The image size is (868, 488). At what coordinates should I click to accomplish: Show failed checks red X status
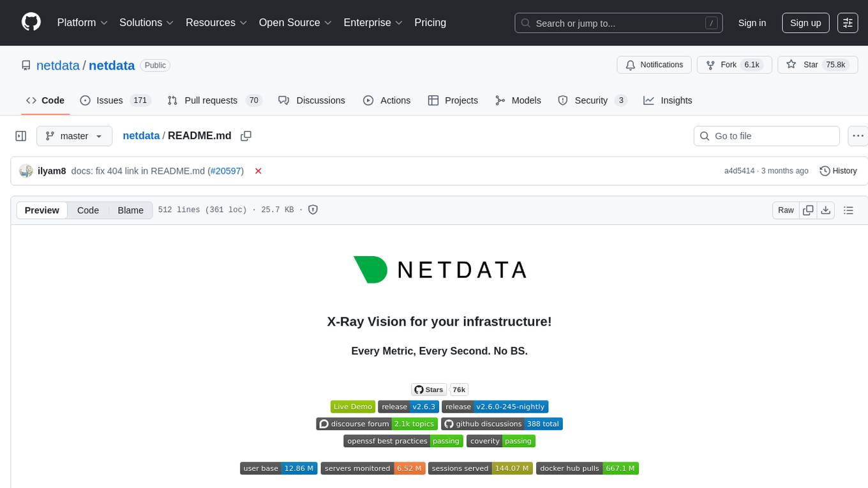click(x=258, y=171)
